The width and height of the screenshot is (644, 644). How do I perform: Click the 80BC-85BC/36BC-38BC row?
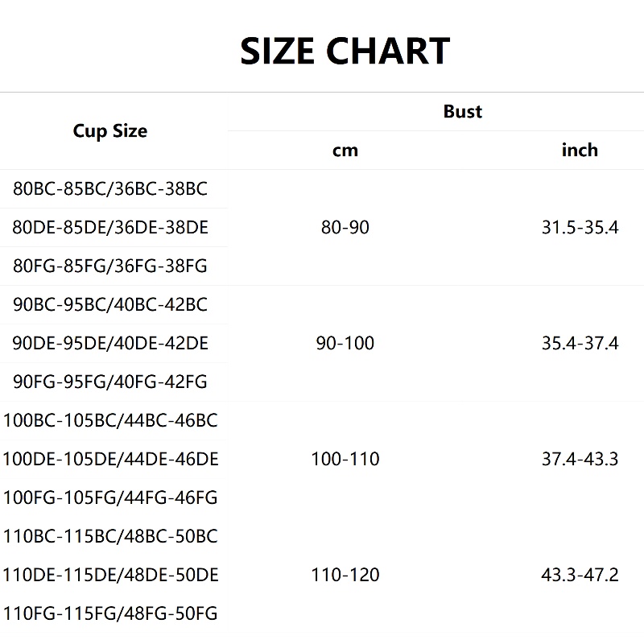(x=110, y=189)
